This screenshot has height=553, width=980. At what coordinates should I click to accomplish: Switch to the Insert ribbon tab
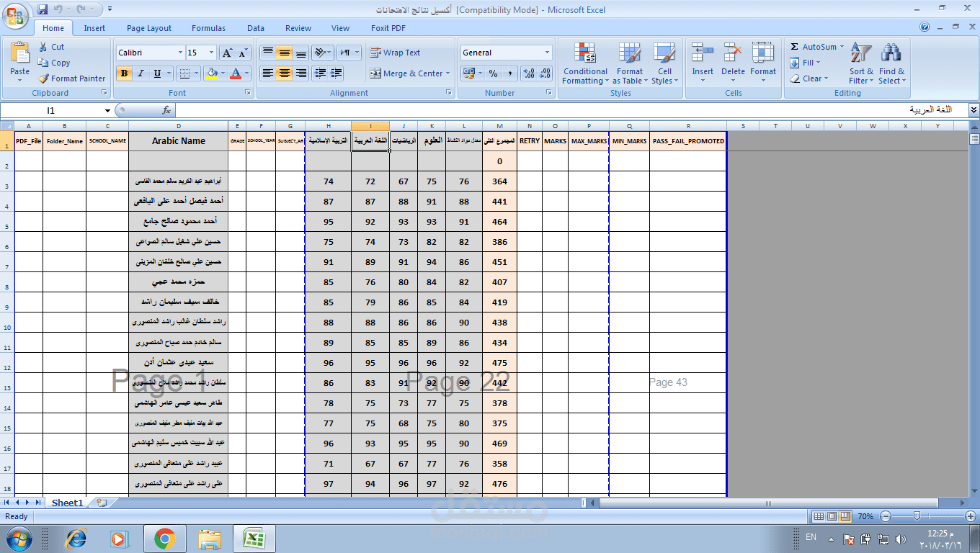pos(94,28)
